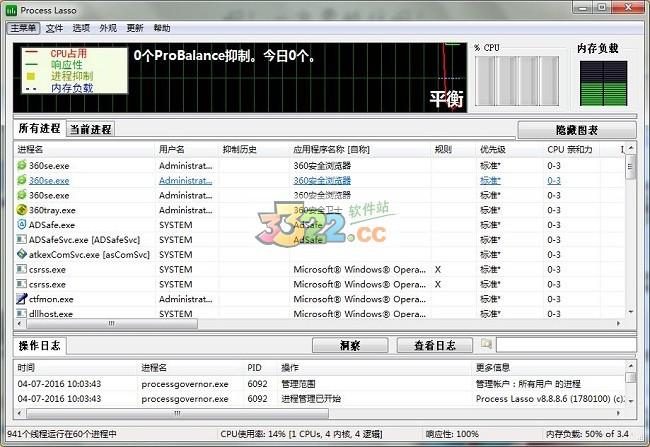
Task: Click the 响应性: 100% status entry
Action: 452,434
